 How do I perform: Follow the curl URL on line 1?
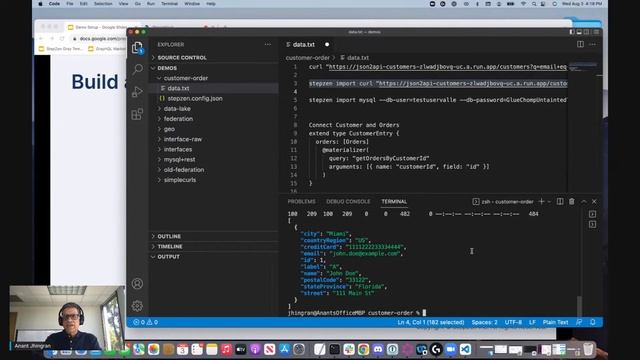pyautogui.click(x=448, y=67)
